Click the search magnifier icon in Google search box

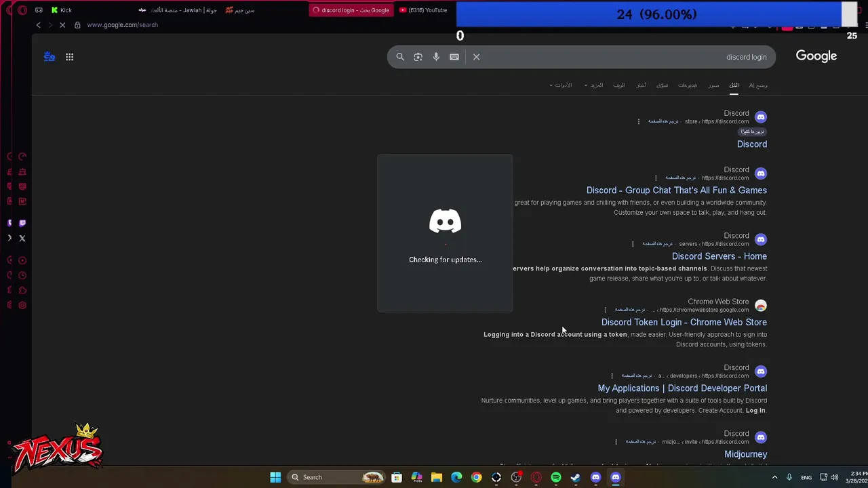click(x=400, y=57)
